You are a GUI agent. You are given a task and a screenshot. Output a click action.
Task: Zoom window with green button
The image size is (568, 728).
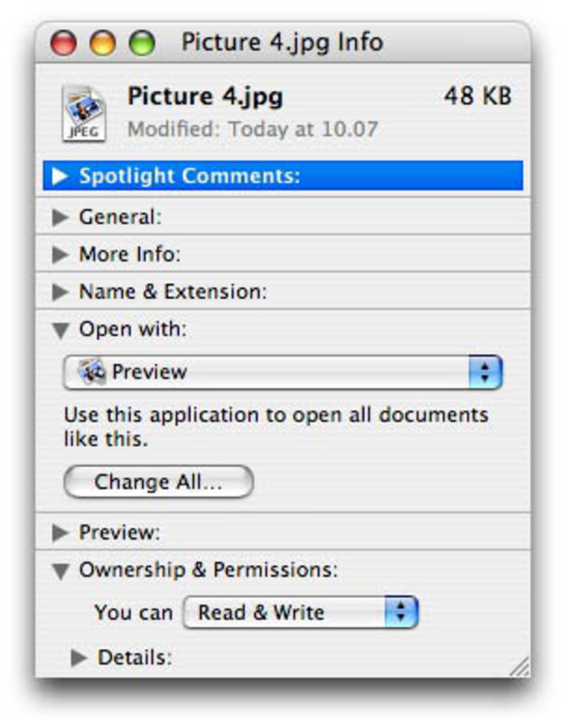point(142,43)
